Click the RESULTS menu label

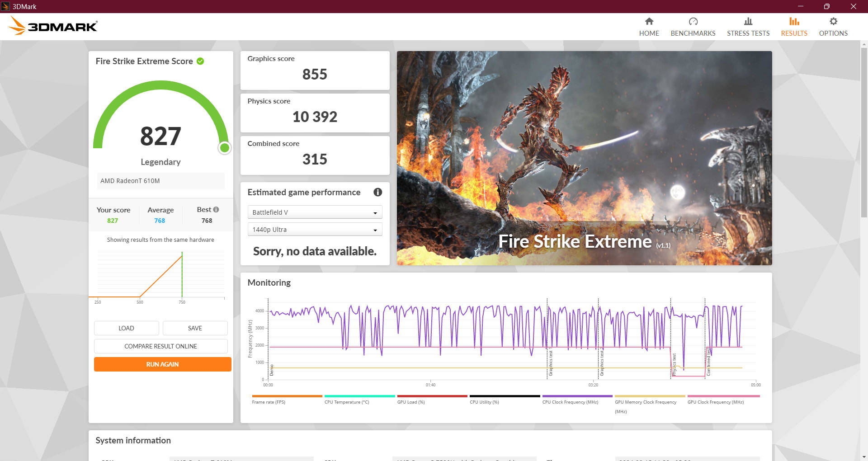point(794,33)
